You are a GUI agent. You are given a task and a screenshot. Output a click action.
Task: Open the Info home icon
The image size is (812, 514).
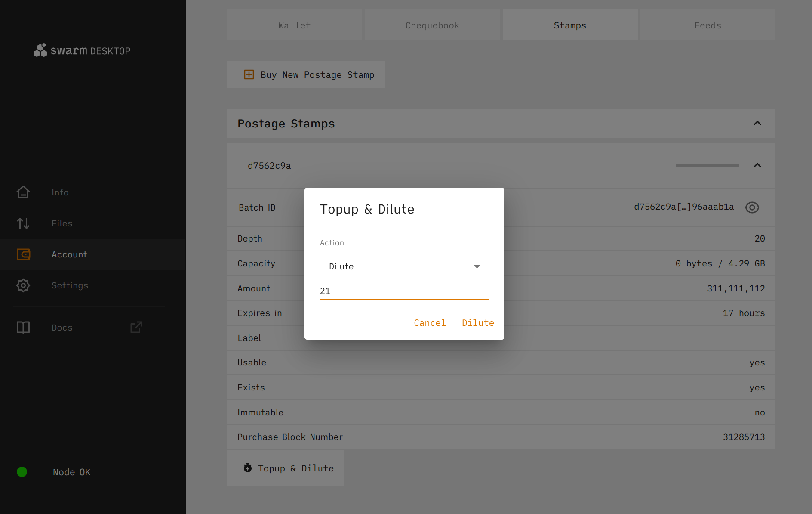click(23, 192)
